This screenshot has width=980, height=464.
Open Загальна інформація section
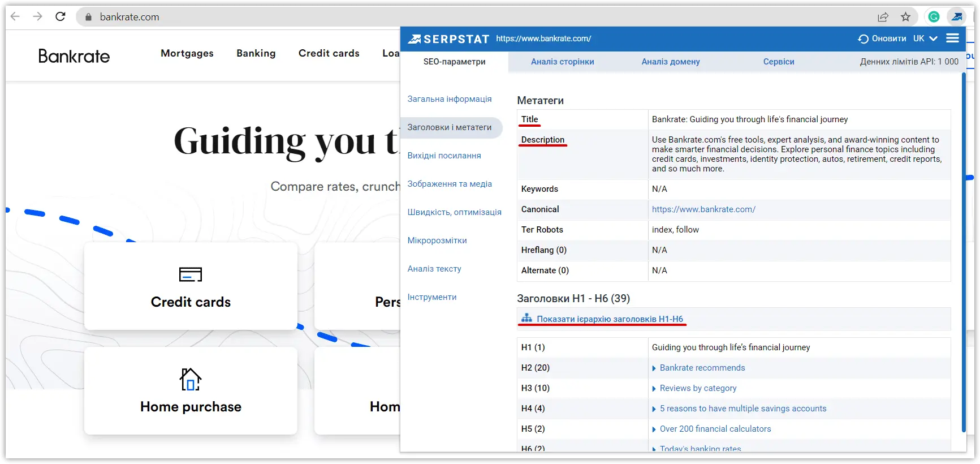pyautogui.click(x=449, y=99)
